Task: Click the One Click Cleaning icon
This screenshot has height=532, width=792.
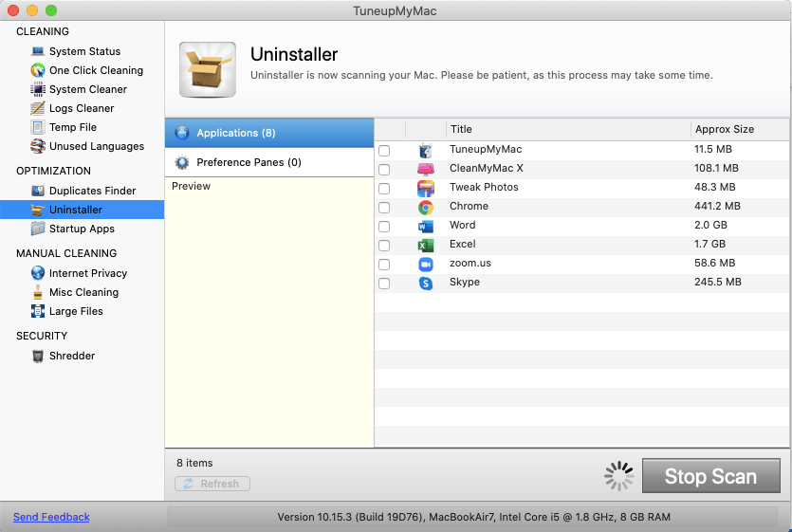Action: (x=38, y=70)
